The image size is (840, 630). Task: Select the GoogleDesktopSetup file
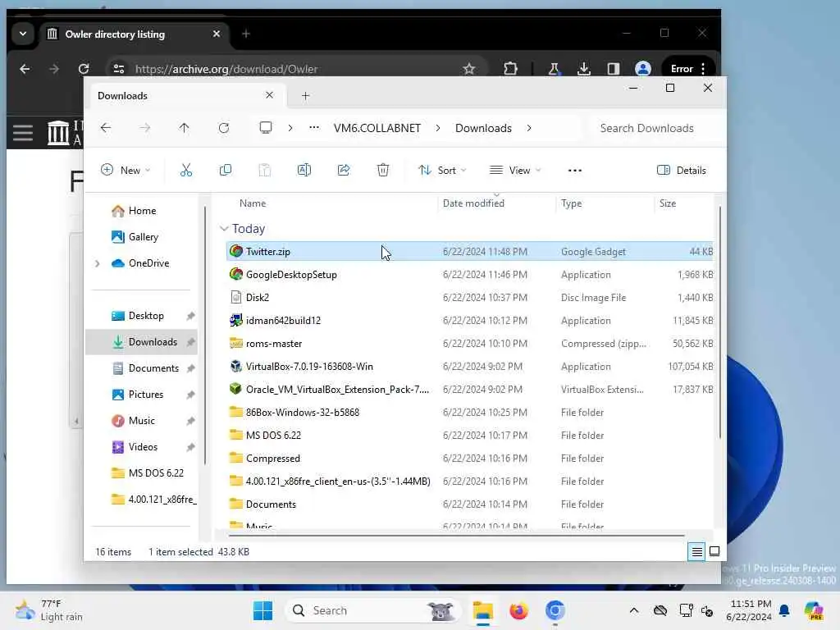pos(470,274)
